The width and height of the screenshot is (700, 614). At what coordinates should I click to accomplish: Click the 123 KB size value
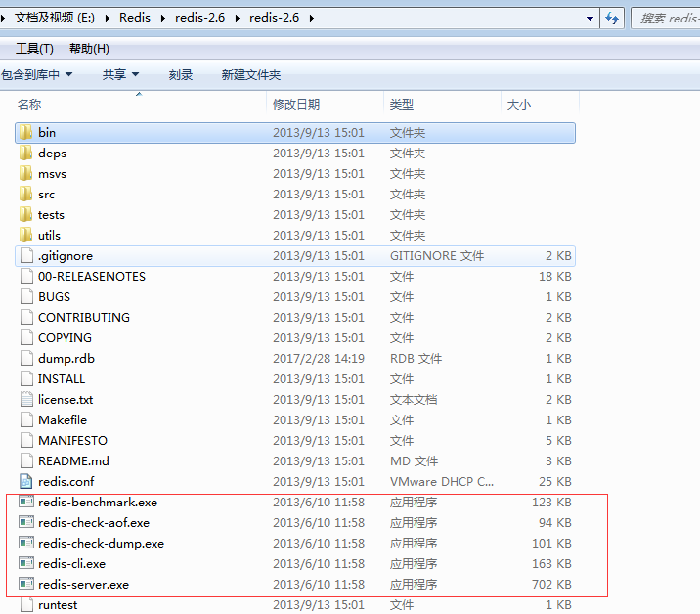pyautogui.click(x=551, y=502)
